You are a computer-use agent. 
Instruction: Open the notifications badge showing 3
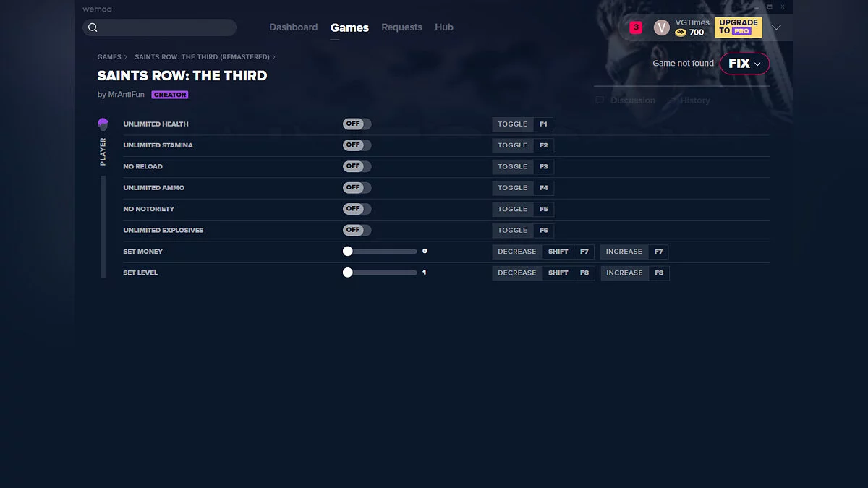(636, 27)
